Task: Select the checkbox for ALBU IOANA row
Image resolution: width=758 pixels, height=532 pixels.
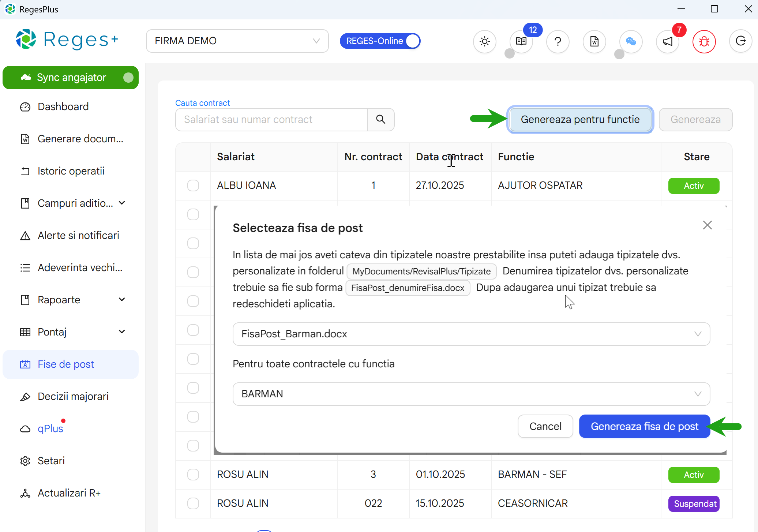Action: coord(193,186)
